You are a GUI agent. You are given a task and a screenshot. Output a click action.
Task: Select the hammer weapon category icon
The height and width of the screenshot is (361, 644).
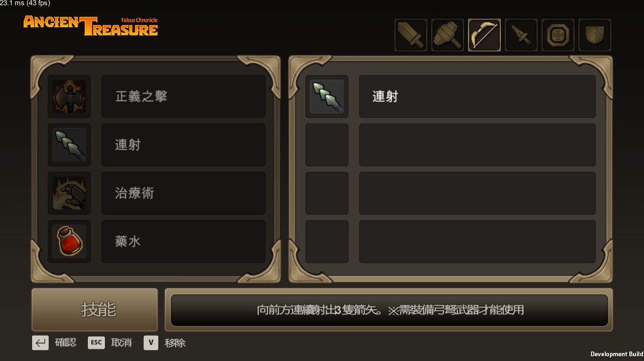coord(447,35)
